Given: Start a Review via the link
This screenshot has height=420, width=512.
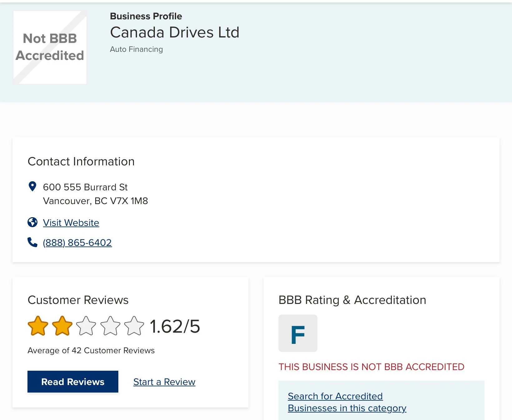Looking at the screenshot, I should (164, 382).
